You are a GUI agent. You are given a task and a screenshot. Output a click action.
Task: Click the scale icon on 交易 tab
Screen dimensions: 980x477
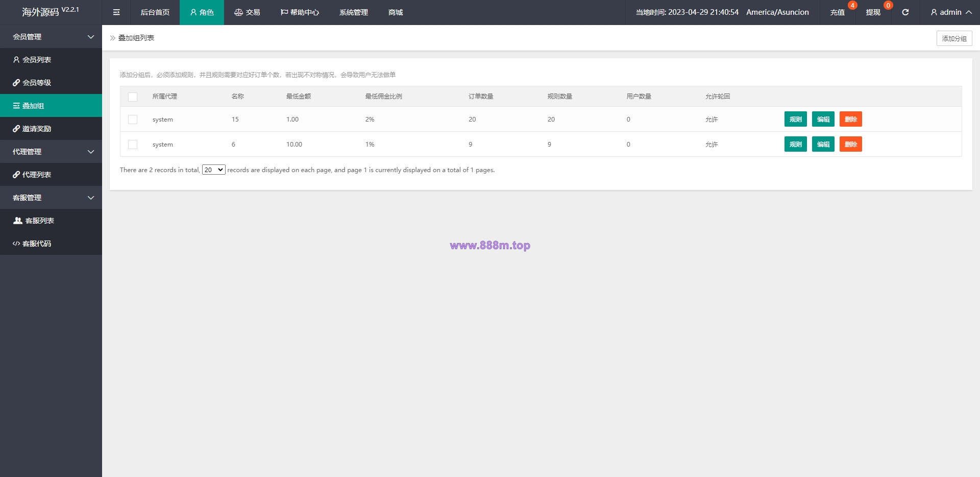(238, 12)
